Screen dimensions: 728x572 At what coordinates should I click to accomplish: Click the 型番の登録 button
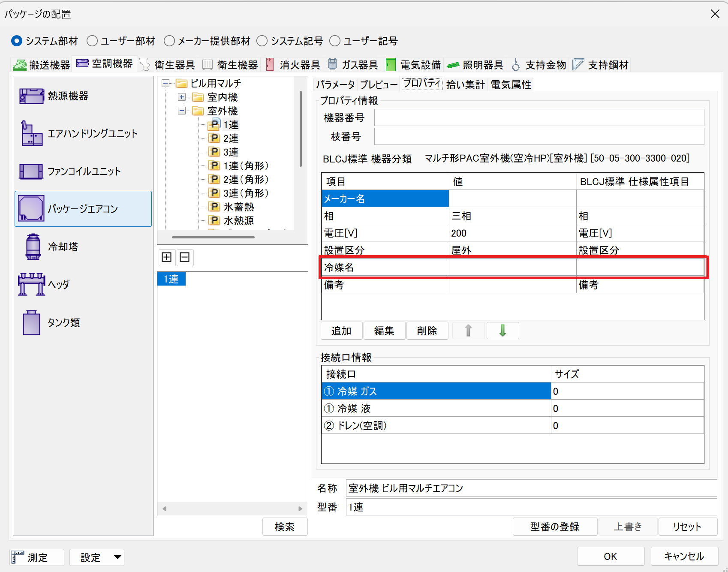pyautogui.click(x=554, y=527)
